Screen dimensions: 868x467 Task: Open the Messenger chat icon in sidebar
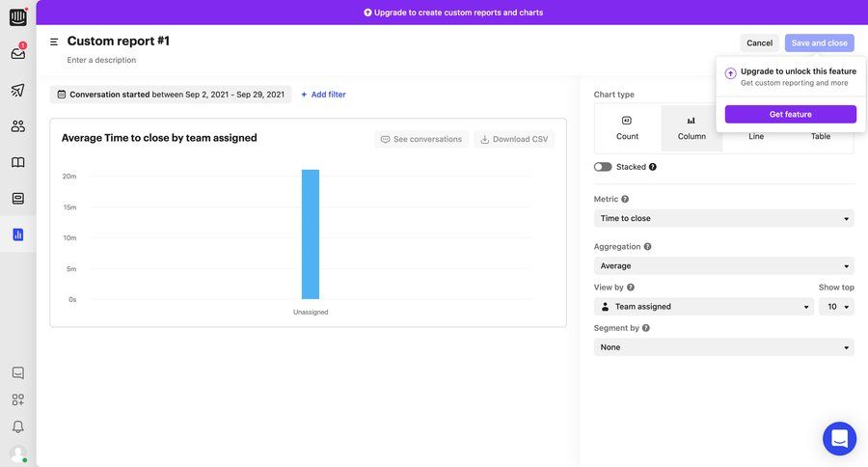pos(17,372)
